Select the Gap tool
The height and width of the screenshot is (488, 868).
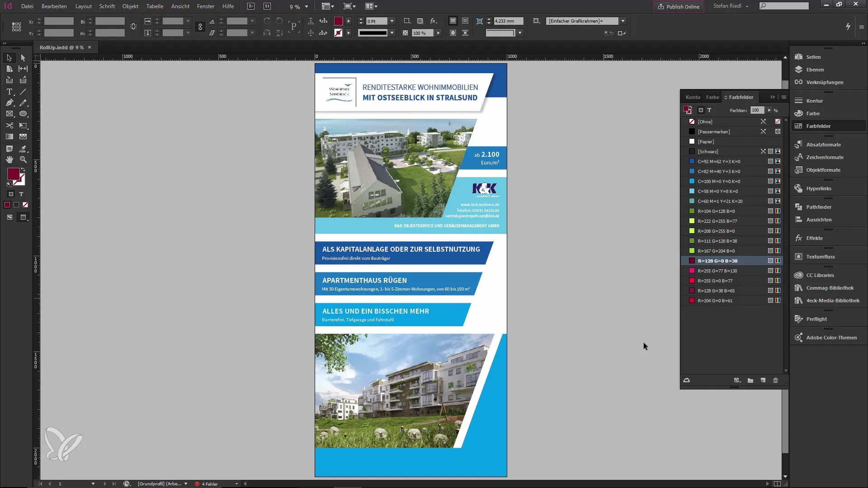23,69
